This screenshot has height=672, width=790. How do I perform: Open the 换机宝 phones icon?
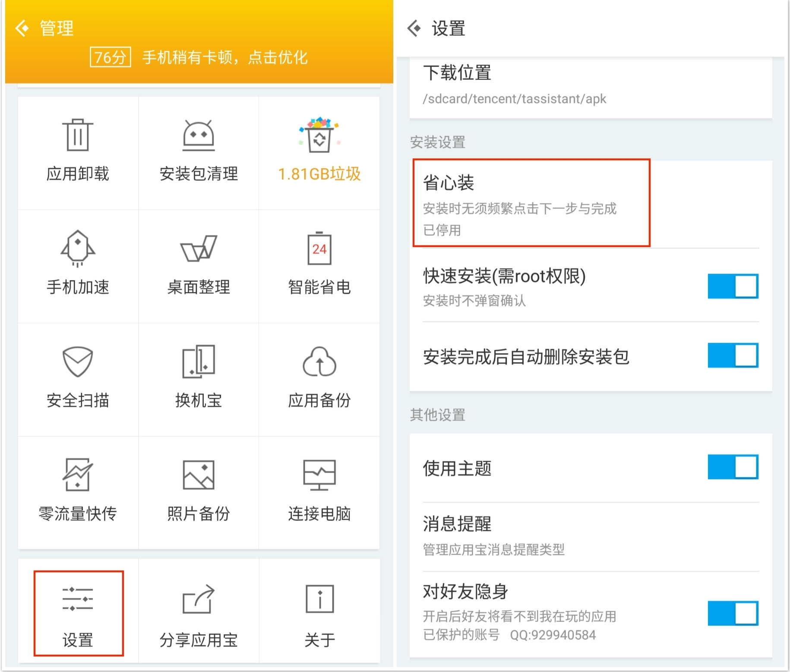coord(199,361)
